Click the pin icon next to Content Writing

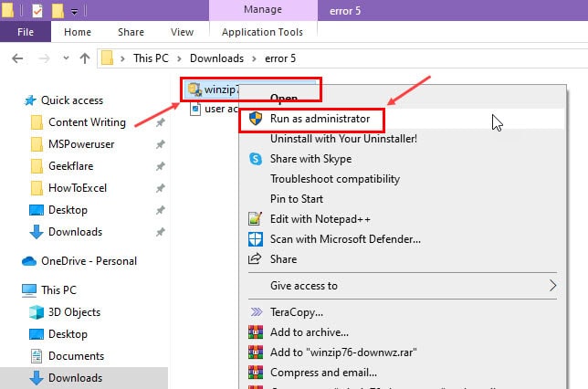point(161,122)
